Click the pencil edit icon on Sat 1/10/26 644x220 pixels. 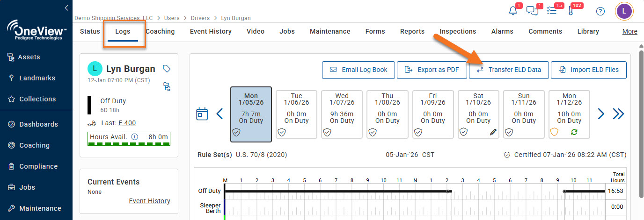coord(493,132)
